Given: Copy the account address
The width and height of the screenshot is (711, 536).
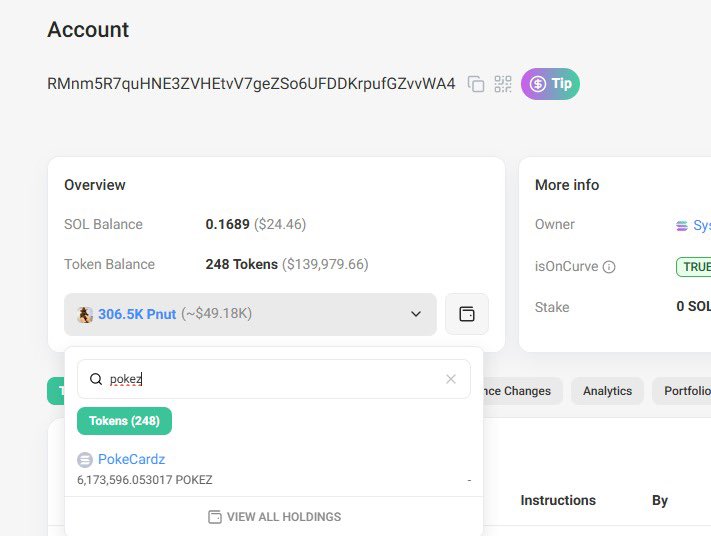Looking at the screenshot, I should click(x=476, y=84).
